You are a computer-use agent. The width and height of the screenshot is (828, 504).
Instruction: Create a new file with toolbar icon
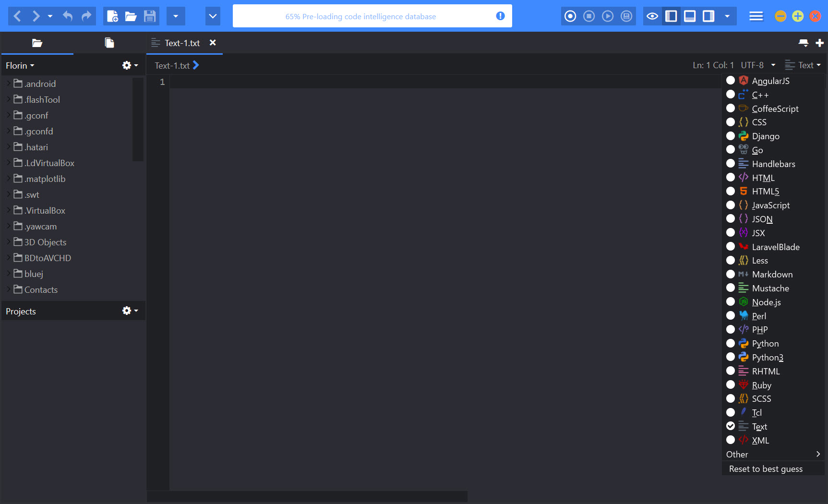tap(112, 16)
